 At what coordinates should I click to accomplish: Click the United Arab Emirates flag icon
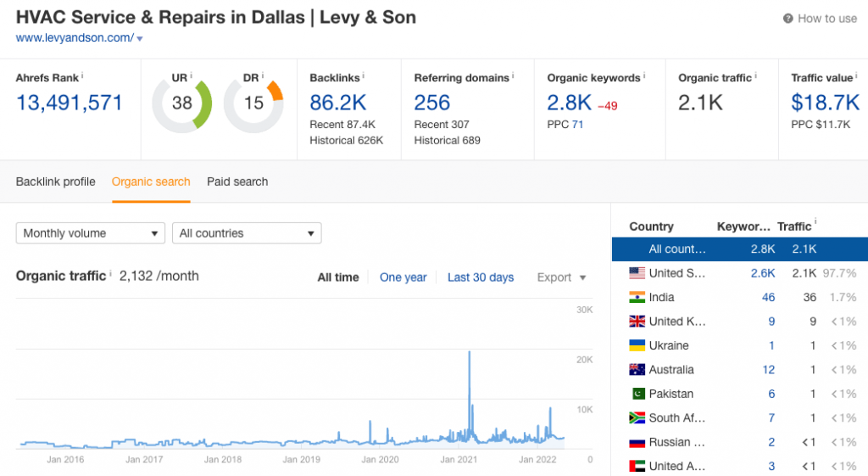coord(637,466)
